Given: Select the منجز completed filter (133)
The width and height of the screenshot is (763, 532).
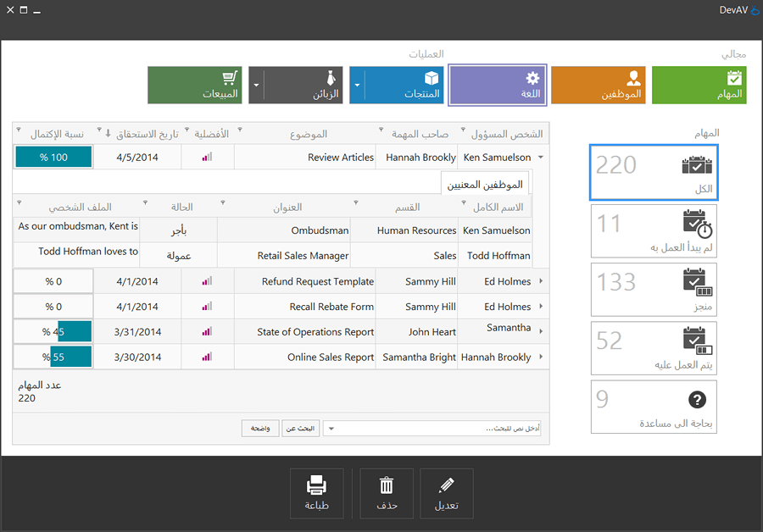Looking at the screenshot, I should 654,289.
